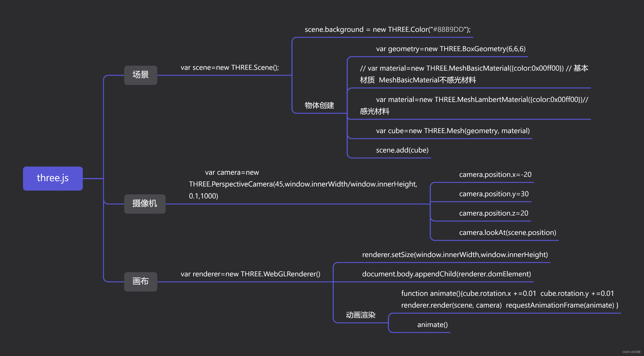Click camera.position.x=-20
The height and width of the screenshot is (356, 644).
click(495, 175)
